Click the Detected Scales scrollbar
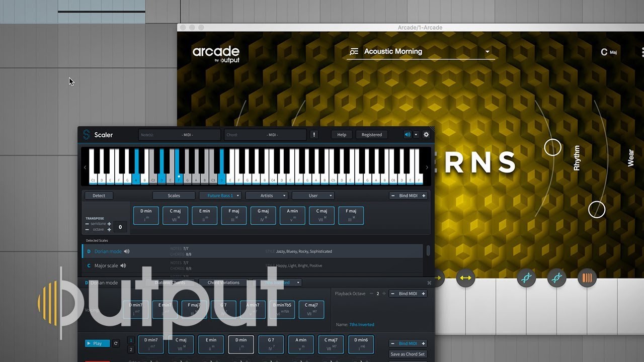Screen dimensions: 644x362 click(428, 250)
